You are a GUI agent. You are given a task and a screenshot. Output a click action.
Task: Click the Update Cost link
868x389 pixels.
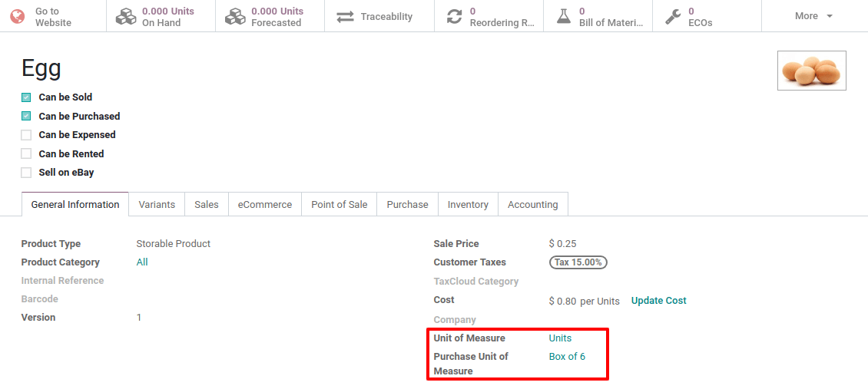coord(658,301)
